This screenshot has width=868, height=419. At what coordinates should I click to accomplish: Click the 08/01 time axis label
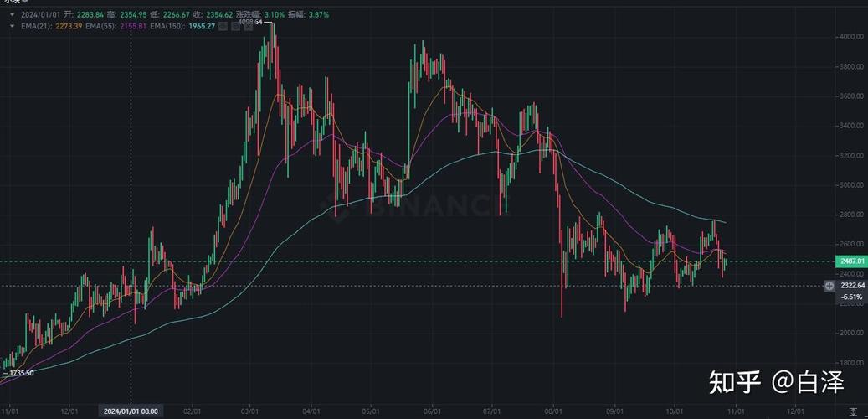(x=552, y=411)
